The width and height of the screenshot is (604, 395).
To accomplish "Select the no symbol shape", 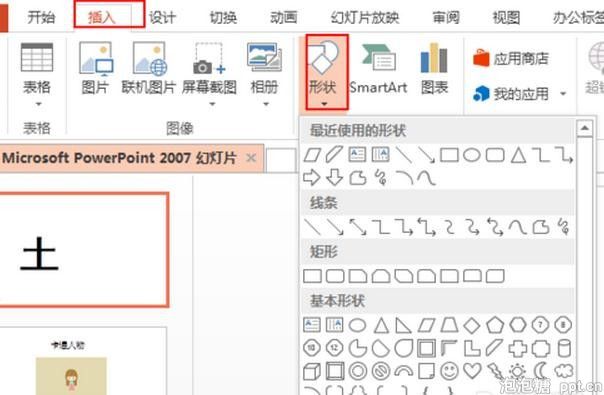I will [381, 371].
